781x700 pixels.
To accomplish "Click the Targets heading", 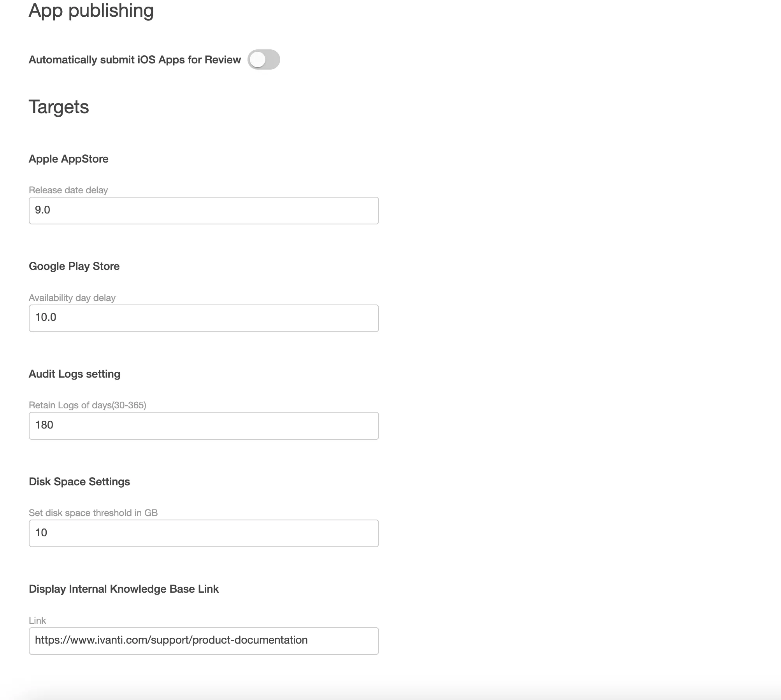I will (x=59, y=107).
